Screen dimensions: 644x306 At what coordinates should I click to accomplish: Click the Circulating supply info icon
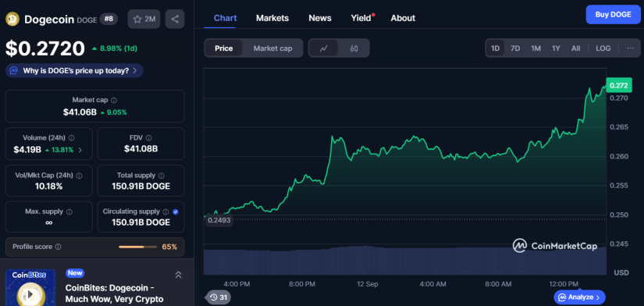[x=165, y=212]
